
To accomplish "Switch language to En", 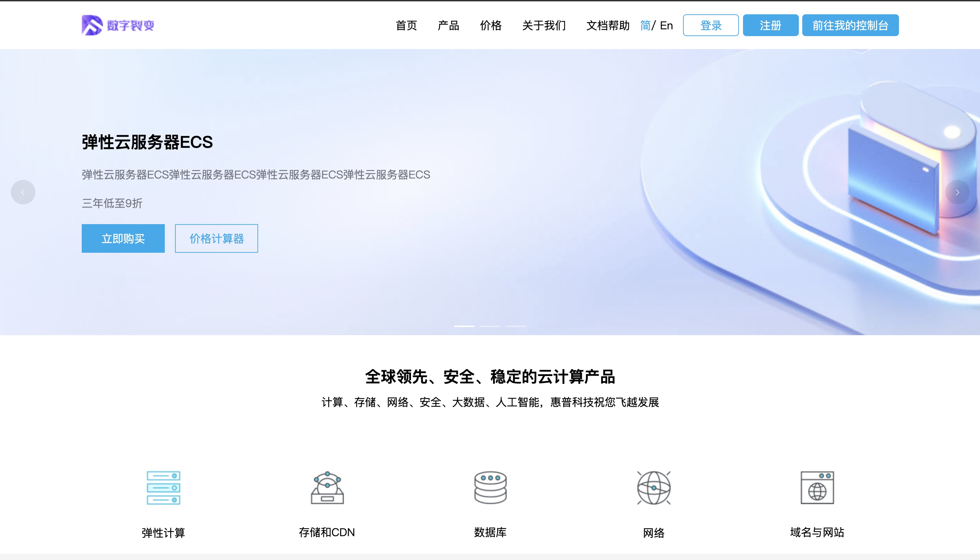I will 666,26.
